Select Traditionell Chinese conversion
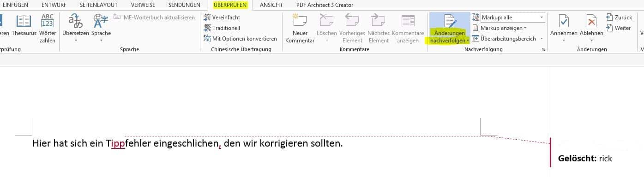The image size is (644, 177). click(x=222, y=28)
